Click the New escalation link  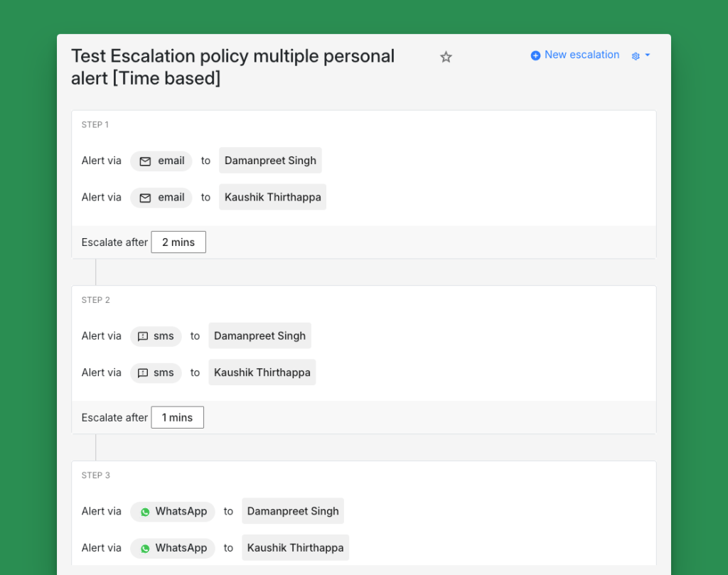[x=582, y=55]
